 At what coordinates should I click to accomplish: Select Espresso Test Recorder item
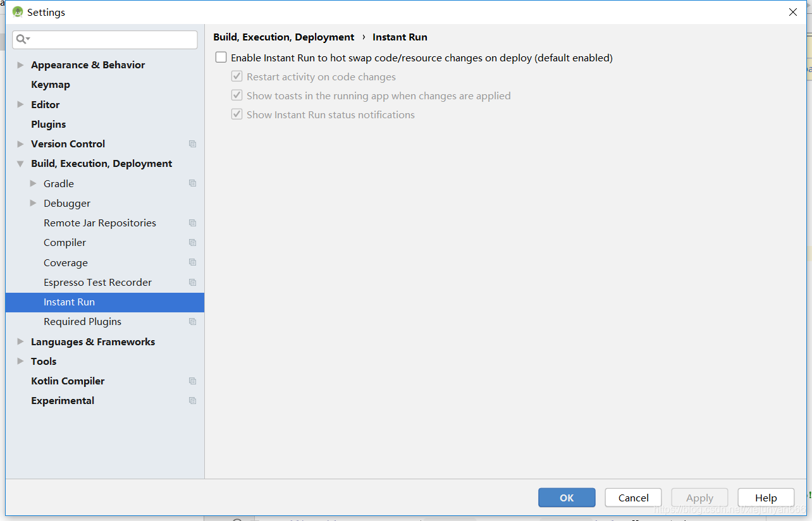click(x=97, y=283)
